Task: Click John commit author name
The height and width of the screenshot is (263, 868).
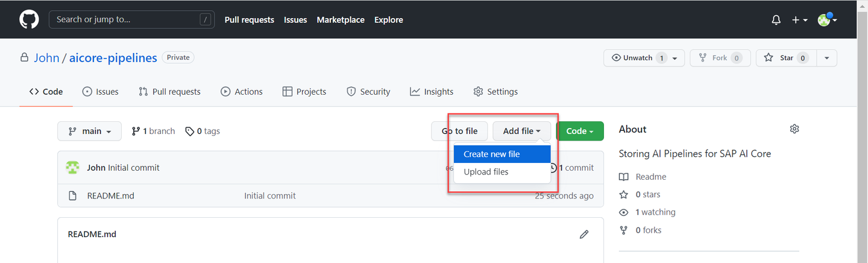Action: pyautogui.click(x=96, y=168)
